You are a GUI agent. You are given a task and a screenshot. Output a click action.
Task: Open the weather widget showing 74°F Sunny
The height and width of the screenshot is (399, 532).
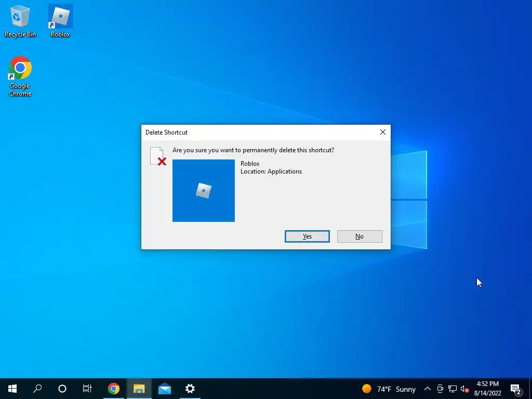(389, 389)
